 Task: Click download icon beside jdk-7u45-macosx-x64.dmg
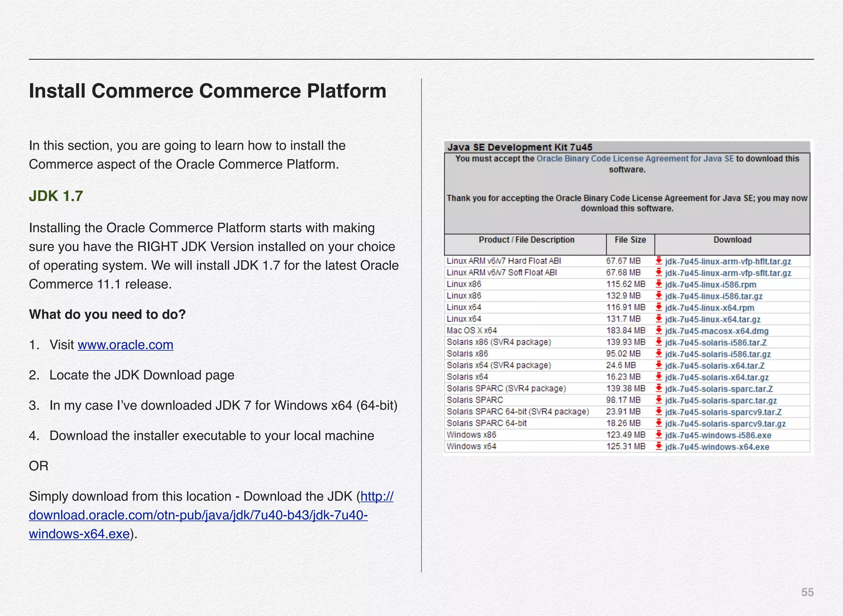659,330
